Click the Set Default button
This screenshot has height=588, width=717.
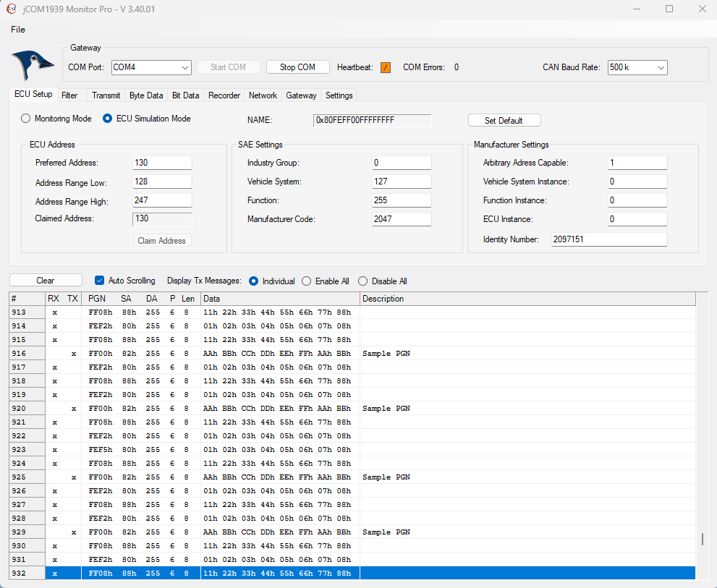pos(504,120)
